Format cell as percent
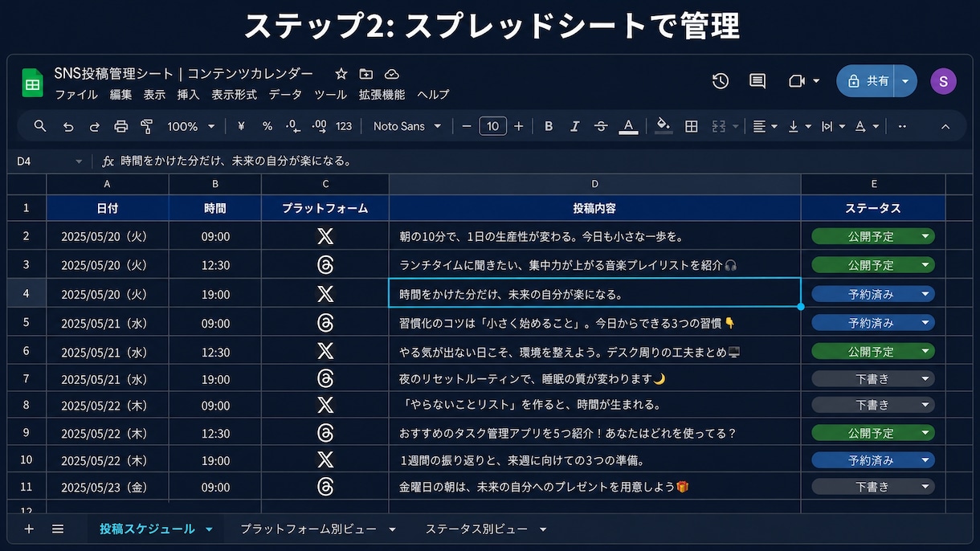Screen dimensions: 980x551 click(267, 126)
